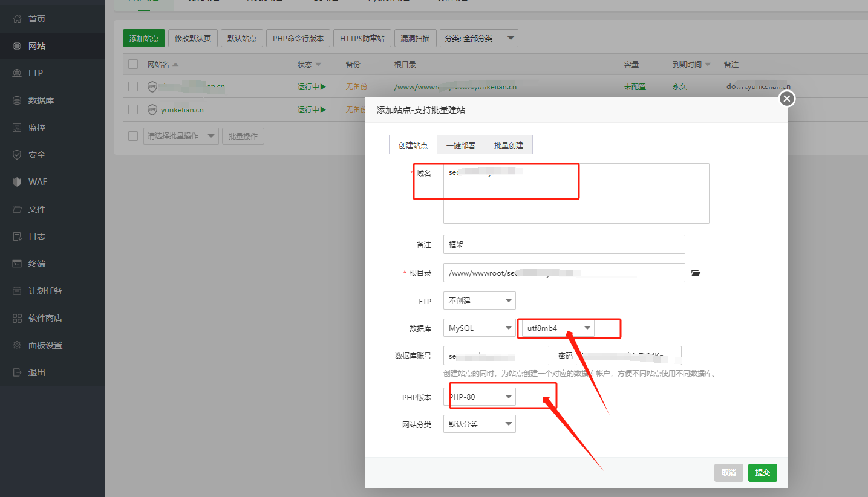Click the PHP命令行版本 button
Screen dimensions: 868x497
coord(298,38)
